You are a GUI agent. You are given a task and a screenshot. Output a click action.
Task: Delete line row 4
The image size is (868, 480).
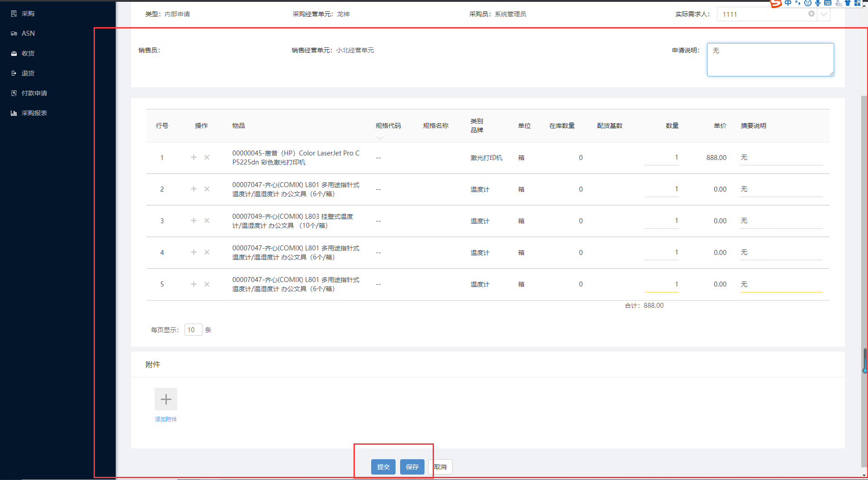pos(207,252)
